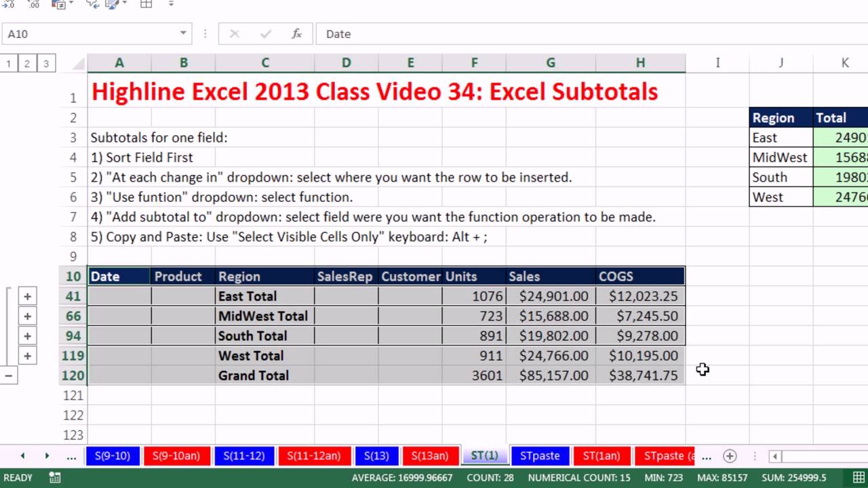
Task: Expand the MidWest Total group
Action: [x=27, y=316]
